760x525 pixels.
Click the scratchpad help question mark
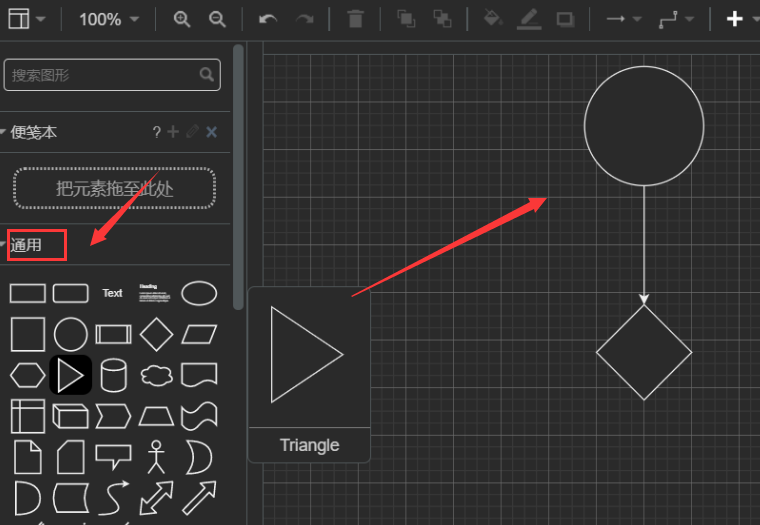(x=157, y=132)
